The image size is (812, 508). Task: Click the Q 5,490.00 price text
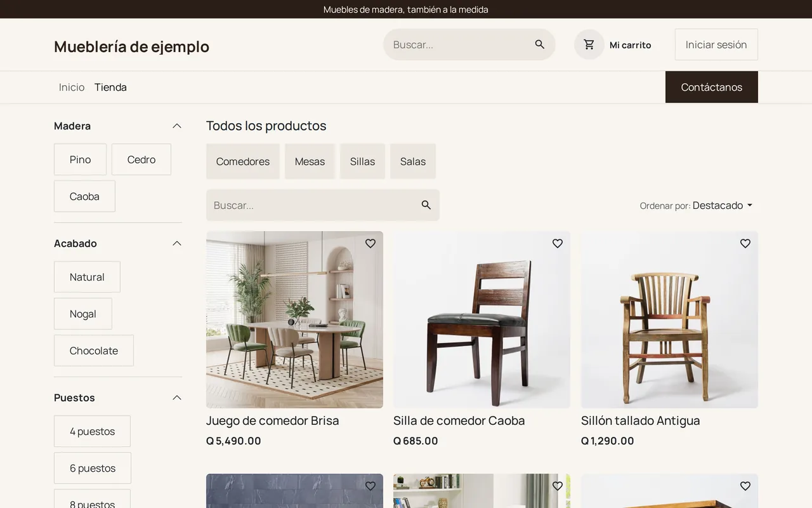click(x=233, y=441)
